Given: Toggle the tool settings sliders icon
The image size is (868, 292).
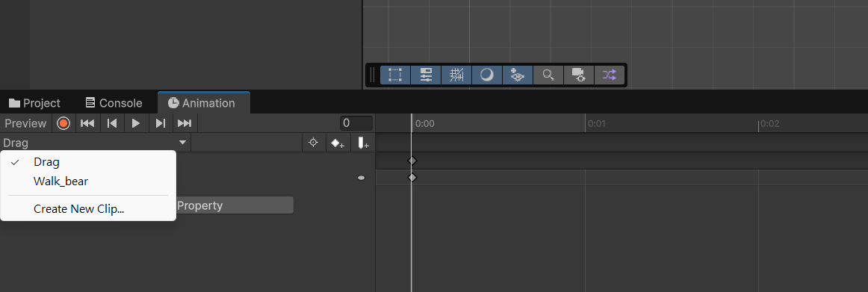Looking at the screenshot, I should coord(426,75).
